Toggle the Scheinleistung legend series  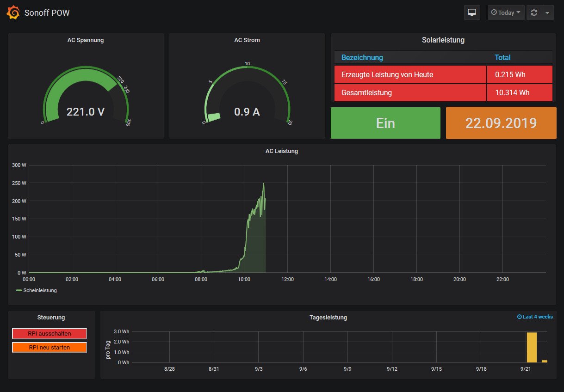pos(40,290)
